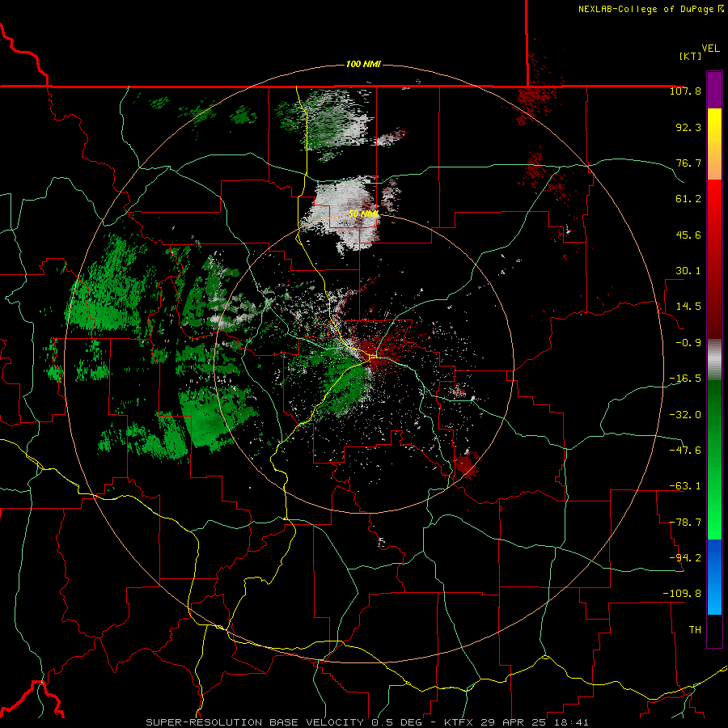Pick the green inbound color bar segment
This screenshot has width=728, height=728.
714,459
